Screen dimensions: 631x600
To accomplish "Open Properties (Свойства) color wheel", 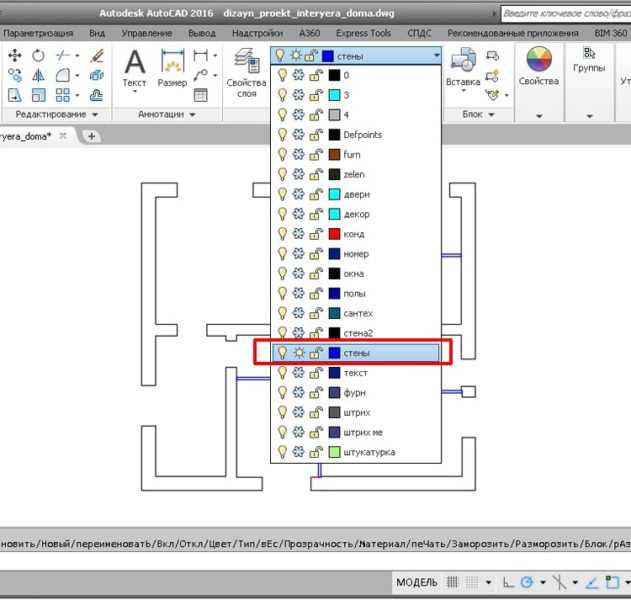I will pos(539,59).
